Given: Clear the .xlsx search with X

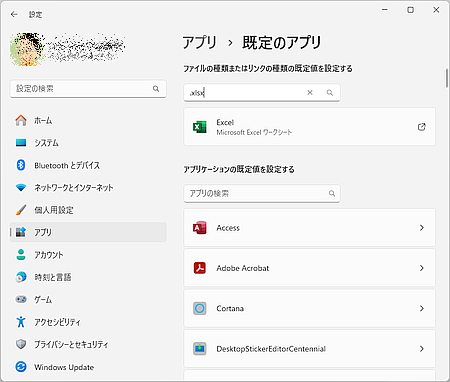Looking at the screenshot, I should tap(310, 92).
